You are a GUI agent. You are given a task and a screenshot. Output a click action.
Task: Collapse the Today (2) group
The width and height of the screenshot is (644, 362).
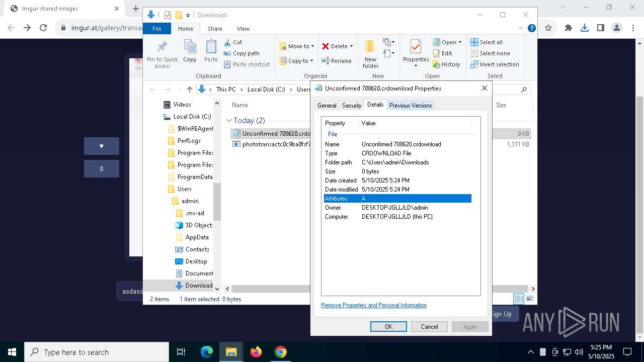[x=229, y=121]
